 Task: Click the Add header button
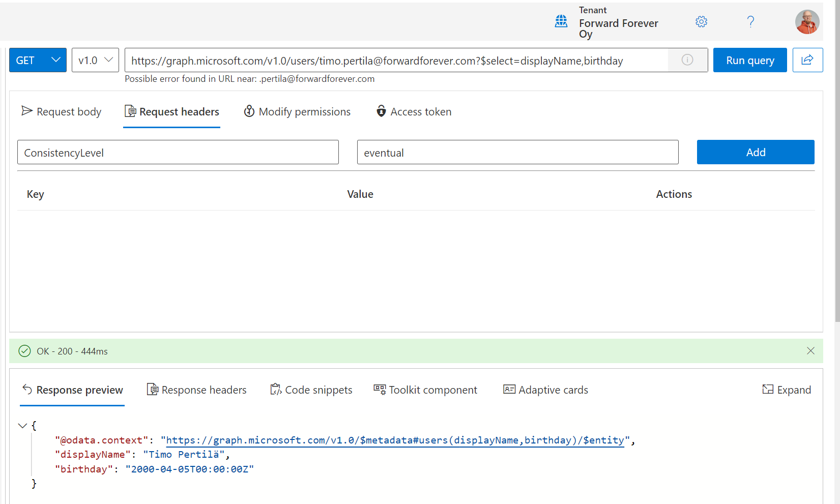(x=755, y=152)
